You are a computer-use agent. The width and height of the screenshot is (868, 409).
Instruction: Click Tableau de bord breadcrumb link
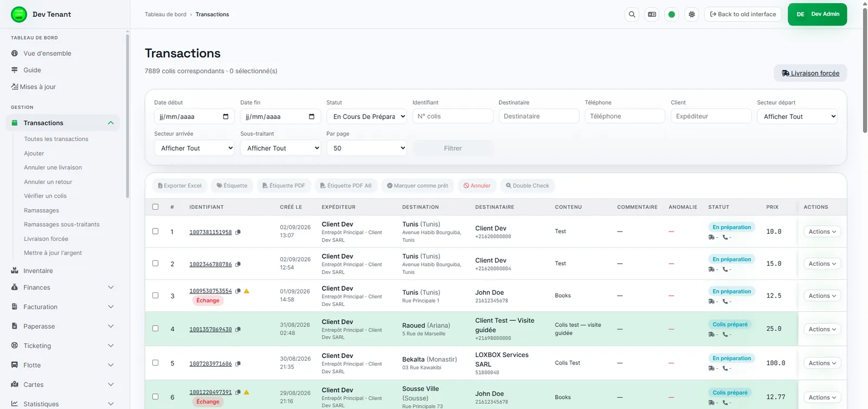point(165,15)
